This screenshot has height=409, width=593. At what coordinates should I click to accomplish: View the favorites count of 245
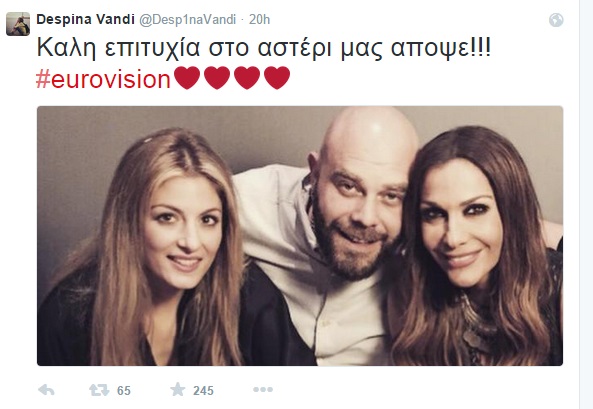pos(203,390)
